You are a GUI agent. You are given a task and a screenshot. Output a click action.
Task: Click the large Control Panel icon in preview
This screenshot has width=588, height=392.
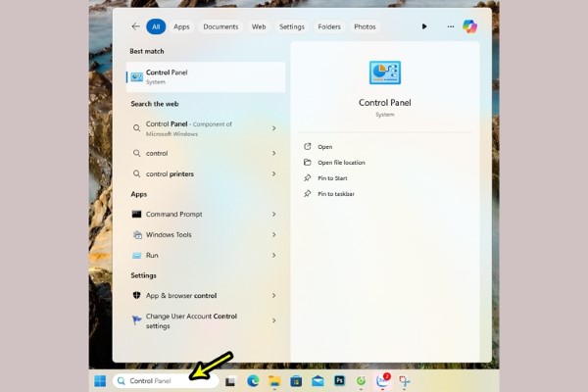click(x=385, y=73)
